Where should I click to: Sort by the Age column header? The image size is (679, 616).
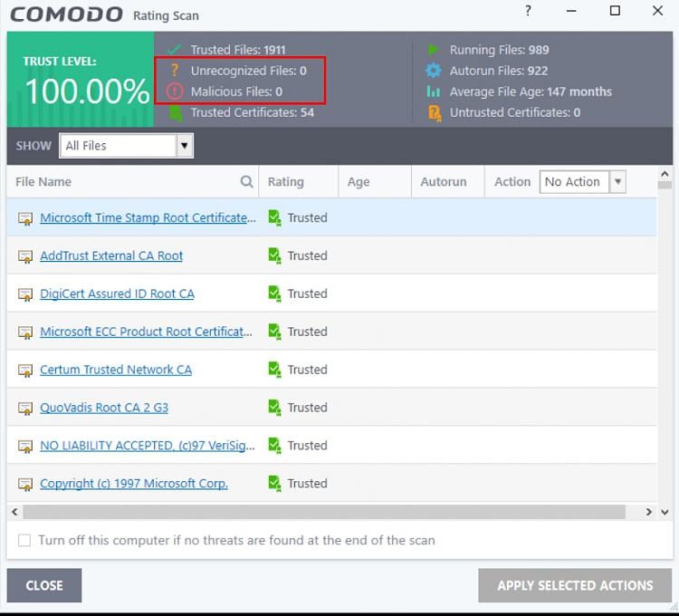(x=359, y=181)
